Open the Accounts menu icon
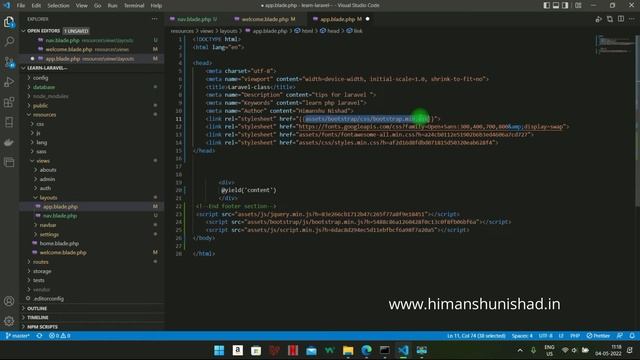The height and width of the screenshot is (360, 640). (x=9, y=301)
